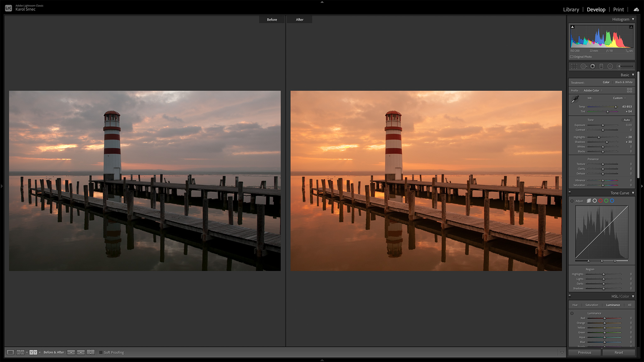Click the Highlights slider in Basic panel
Screen dimensions: 644x362
pos(603,137)
